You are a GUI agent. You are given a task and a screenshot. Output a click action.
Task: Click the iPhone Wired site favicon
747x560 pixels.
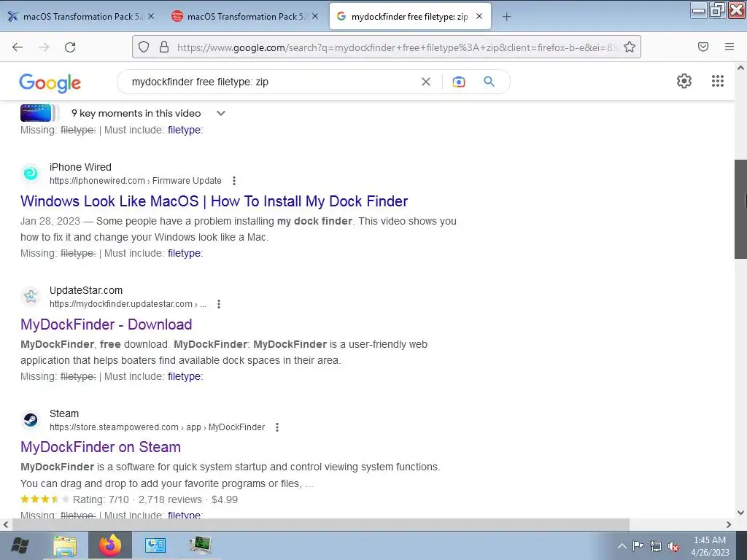(31, 174)
